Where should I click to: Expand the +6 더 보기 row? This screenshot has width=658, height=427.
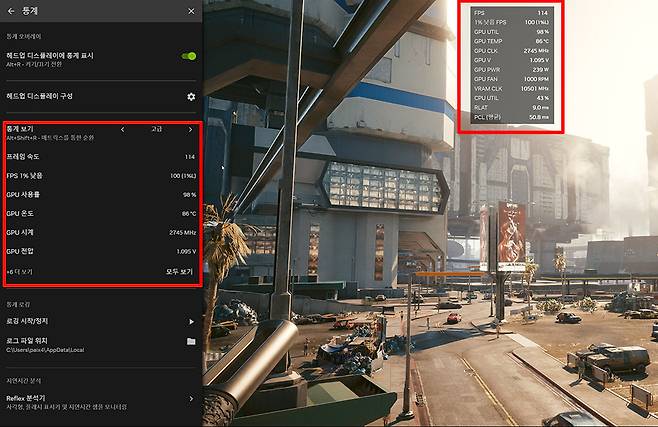tap(20, 271)
